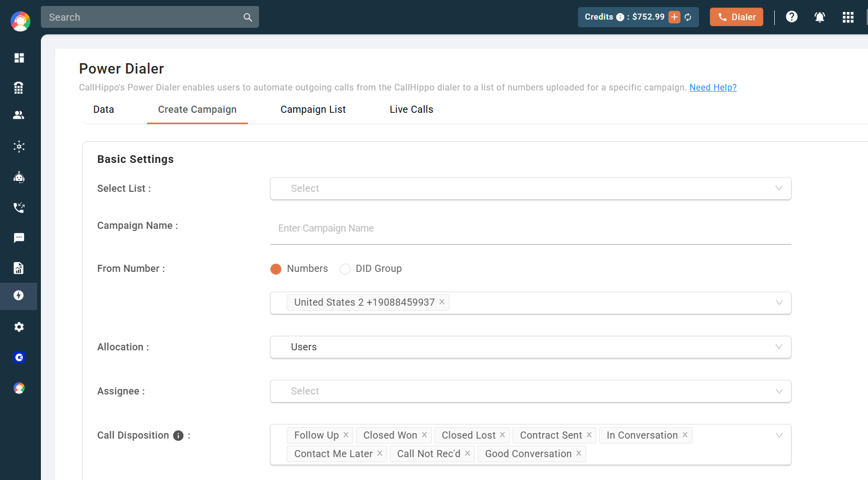Open the notifications bell
Image resolution: width=868 pixels, height=480 pixels.
(x=819, y=17)
